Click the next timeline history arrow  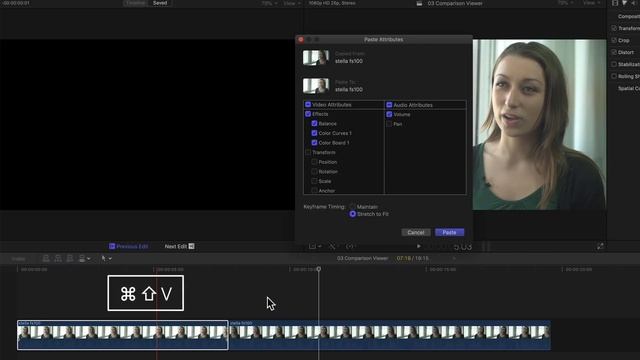click(x=454, y=258)
